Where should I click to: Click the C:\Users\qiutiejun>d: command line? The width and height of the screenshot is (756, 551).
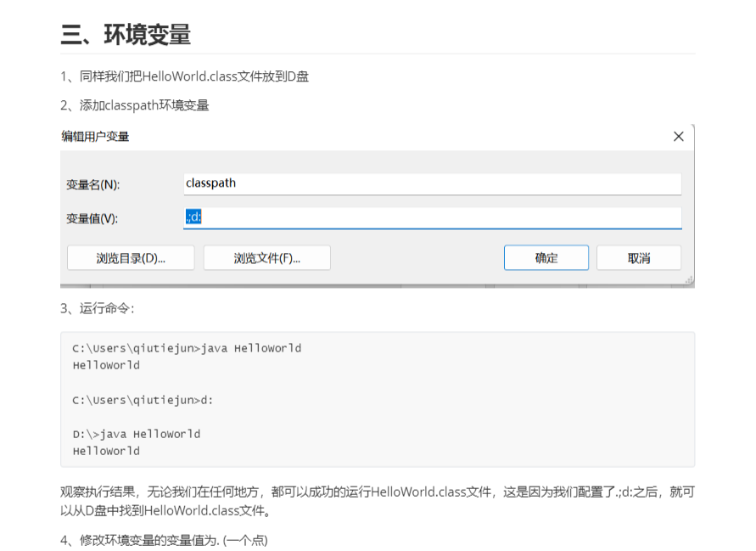[143, 399]
